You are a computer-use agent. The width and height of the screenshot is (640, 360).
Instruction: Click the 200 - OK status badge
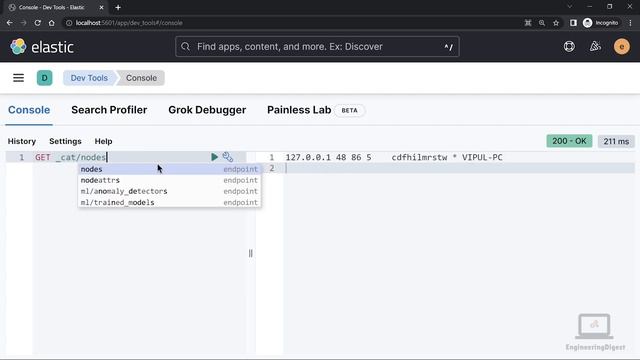click(569, 141)
